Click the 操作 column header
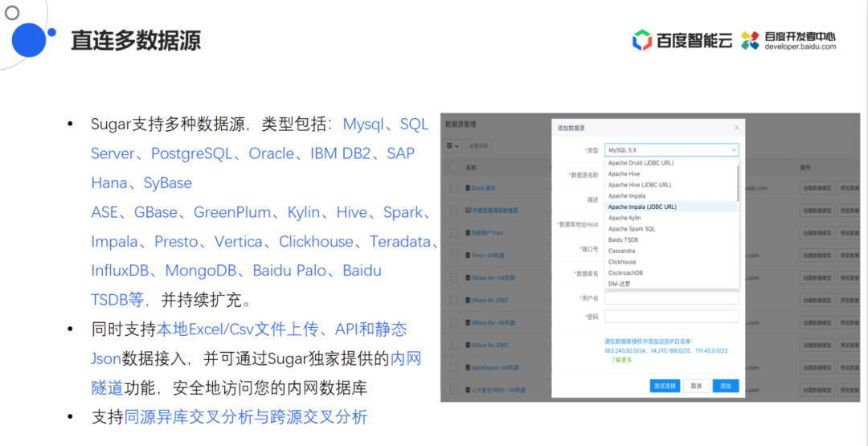The image size is (868, 446). point(805,167)
